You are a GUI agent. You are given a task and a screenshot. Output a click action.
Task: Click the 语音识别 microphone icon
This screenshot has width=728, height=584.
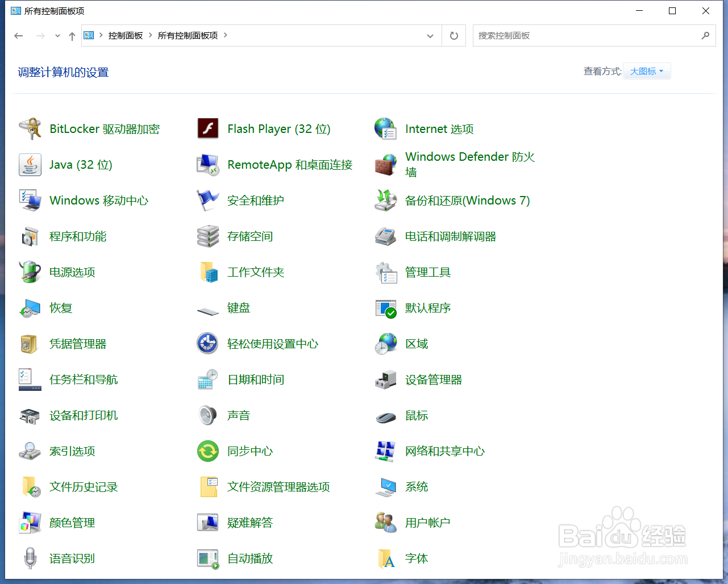pyautogui.click(x=30, y=558)
